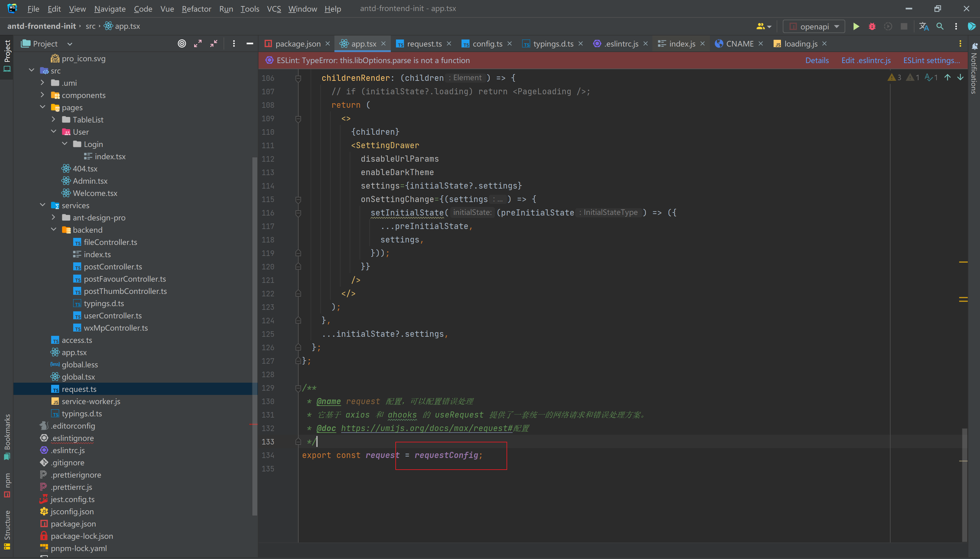
Task: Close the package.json editor tab
Action: [328, 44]
